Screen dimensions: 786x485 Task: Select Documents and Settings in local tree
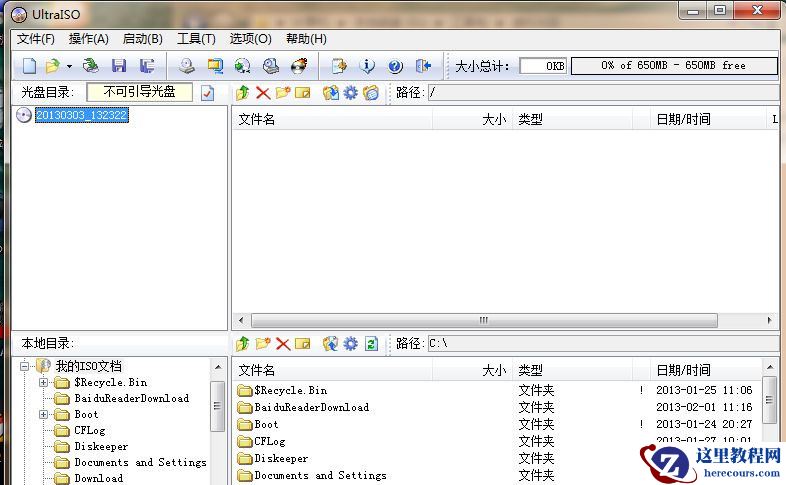point(140,462)
